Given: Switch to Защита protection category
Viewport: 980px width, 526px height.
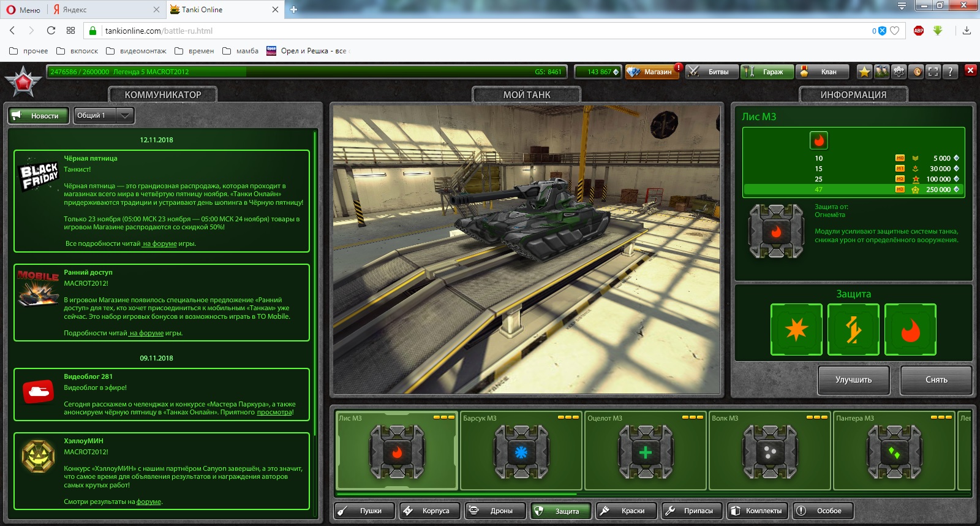Looking at the screenshot, I should pyautogui.click(x=561, y=511).
